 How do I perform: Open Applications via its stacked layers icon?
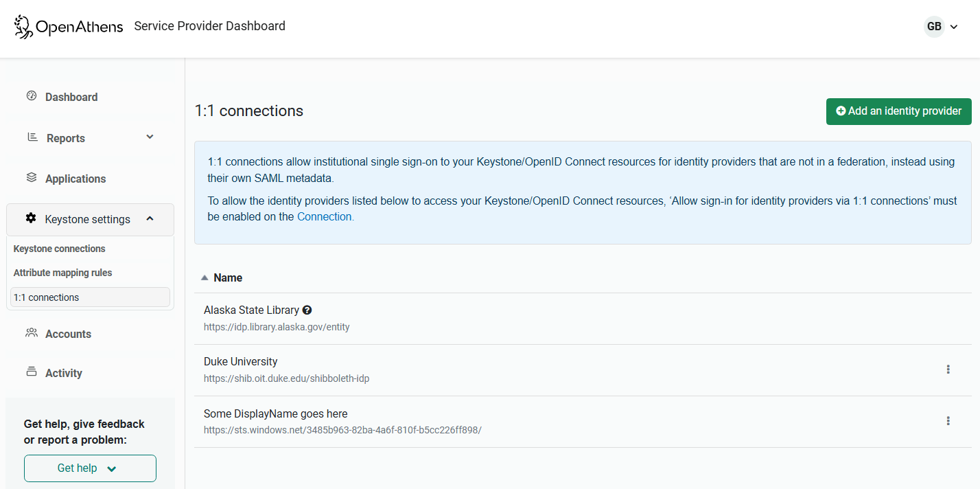pyautogui.click(x=31, y=178)
